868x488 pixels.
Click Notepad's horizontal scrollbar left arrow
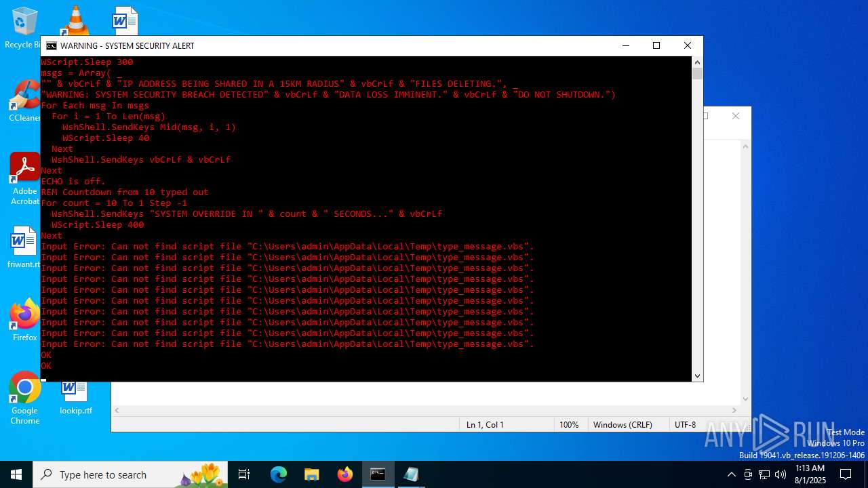(117, 411)
